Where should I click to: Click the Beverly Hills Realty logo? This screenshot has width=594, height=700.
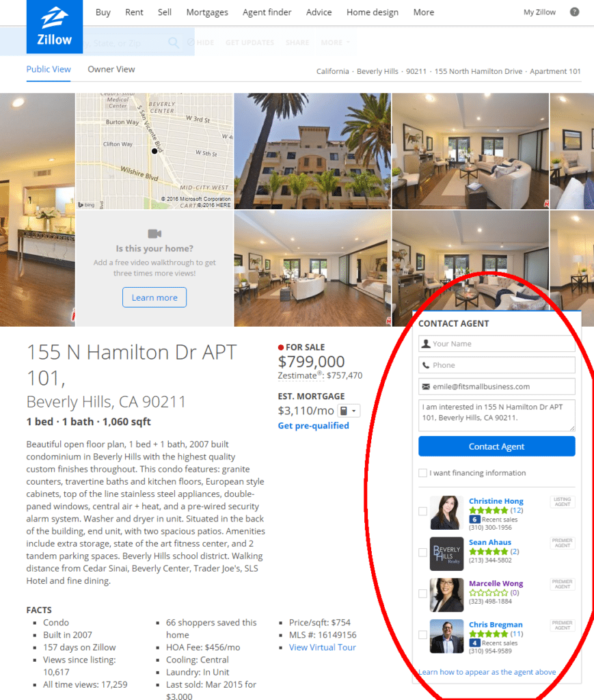[446, 554]
